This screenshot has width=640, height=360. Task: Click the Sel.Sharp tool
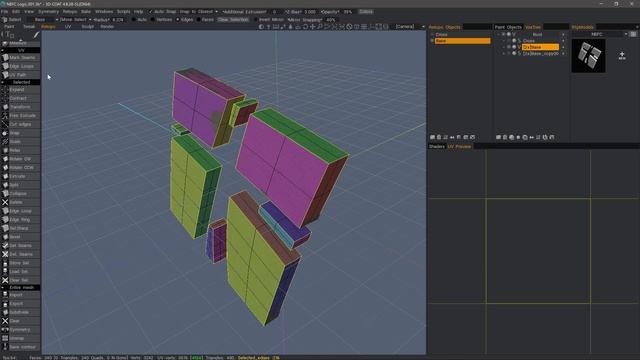pyautogui.click(x=20, y=228)
